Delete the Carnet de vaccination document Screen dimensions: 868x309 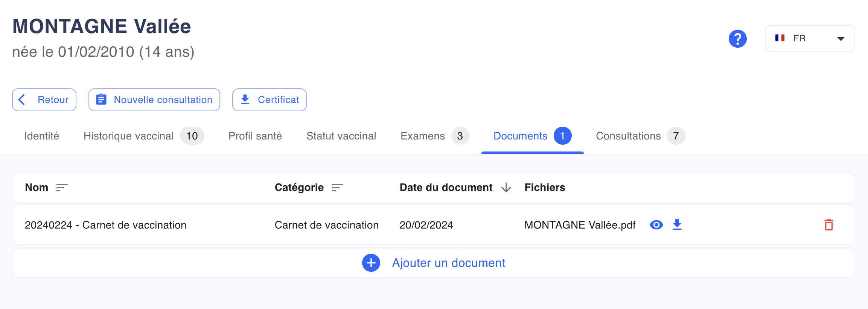click(x=828, y=225)
